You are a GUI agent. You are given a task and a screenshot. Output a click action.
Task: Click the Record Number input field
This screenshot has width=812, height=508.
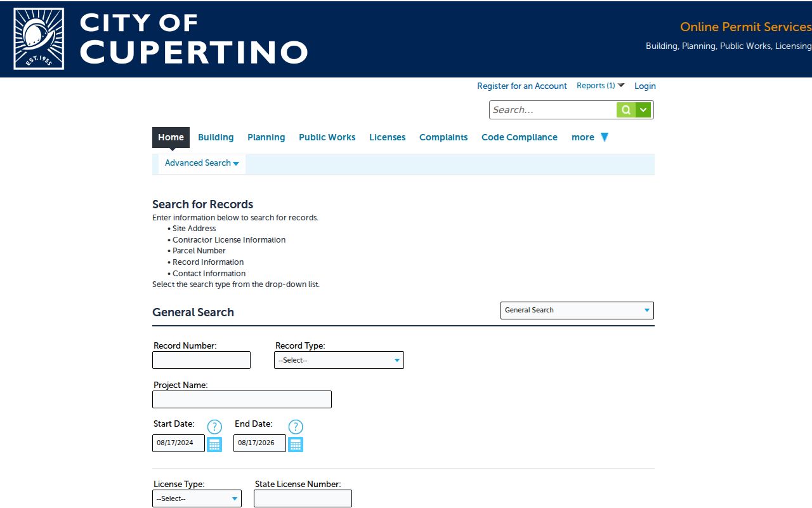click(202, 360)
